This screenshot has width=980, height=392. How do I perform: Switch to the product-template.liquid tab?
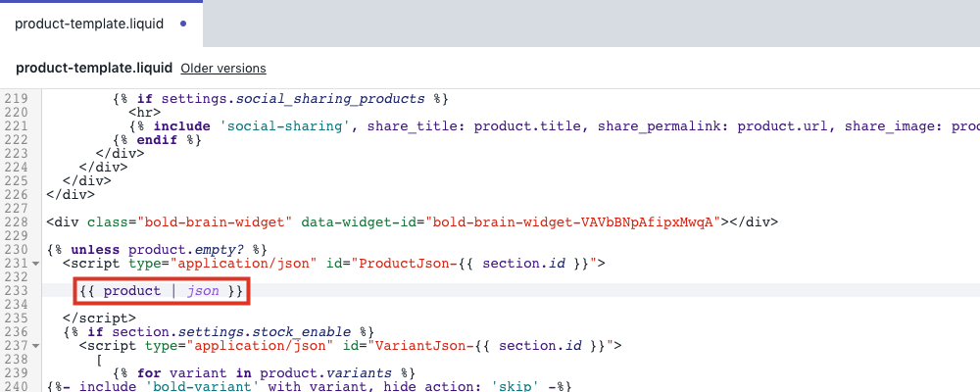[x=101, y=24]
